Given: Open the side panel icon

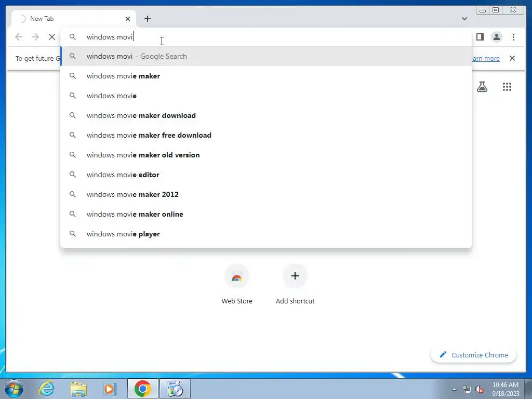Looking at the screenshot, I should pyautogui.click(x=480, y=37).
